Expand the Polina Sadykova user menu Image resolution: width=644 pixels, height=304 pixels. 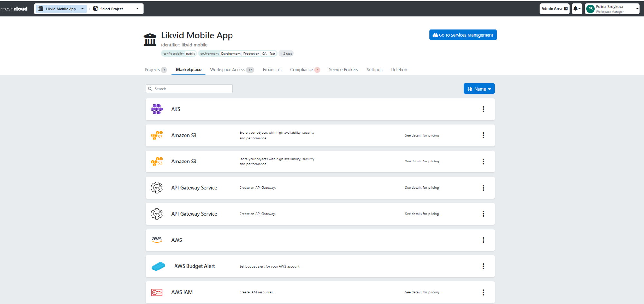tap(612, 9)
